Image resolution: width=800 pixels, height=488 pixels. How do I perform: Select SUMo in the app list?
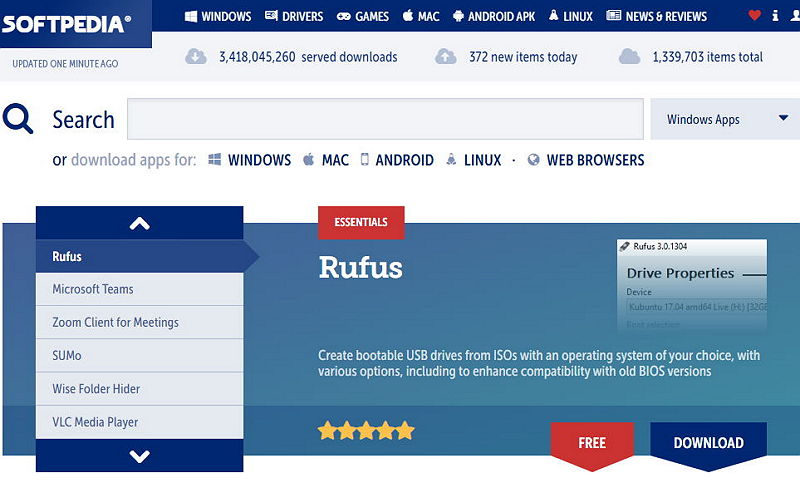point(139,355)
